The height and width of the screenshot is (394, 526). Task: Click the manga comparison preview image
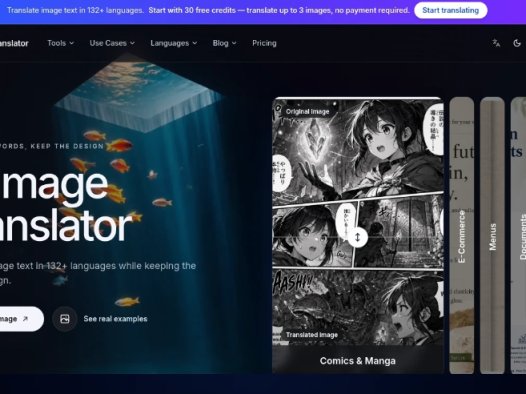point(358,221)
